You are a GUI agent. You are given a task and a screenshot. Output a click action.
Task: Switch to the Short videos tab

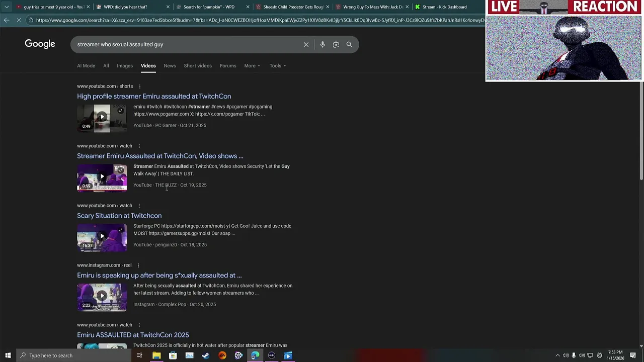point(198,66)
